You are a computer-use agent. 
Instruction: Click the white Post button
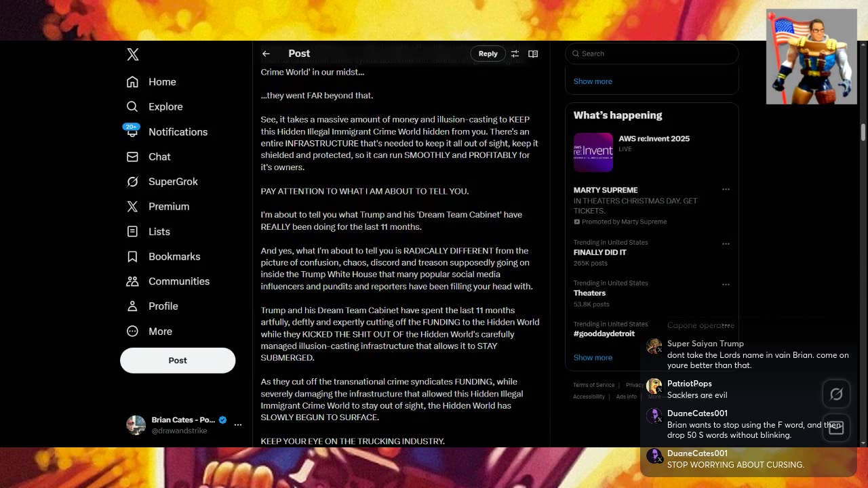(178, 361)
